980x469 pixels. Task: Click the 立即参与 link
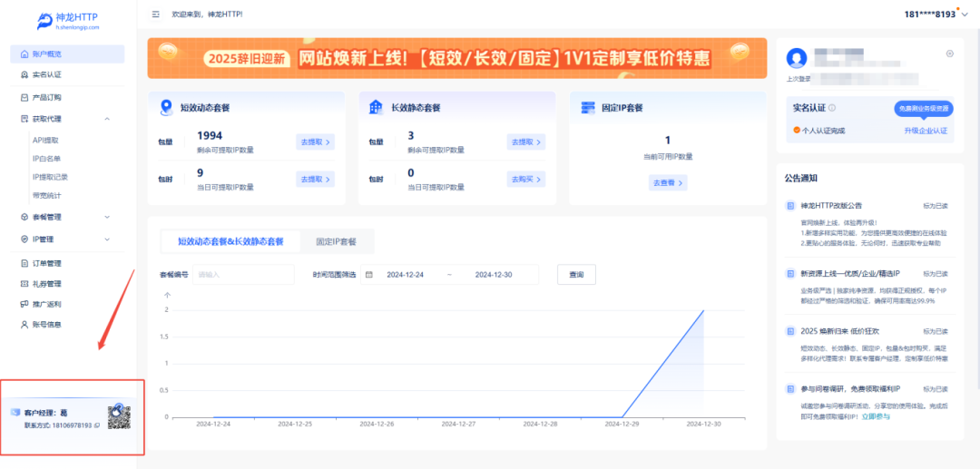click(876, 415)
